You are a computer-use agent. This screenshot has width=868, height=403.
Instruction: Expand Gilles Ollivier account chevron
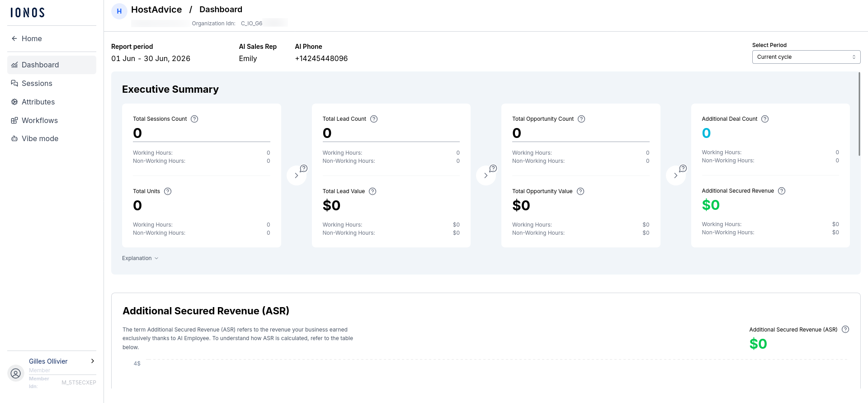point(93,361)
